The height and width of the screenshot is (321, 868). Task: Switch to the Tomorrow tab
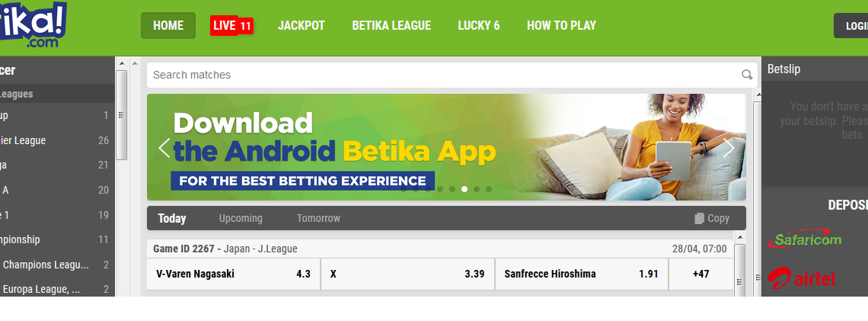click(318, 218)
